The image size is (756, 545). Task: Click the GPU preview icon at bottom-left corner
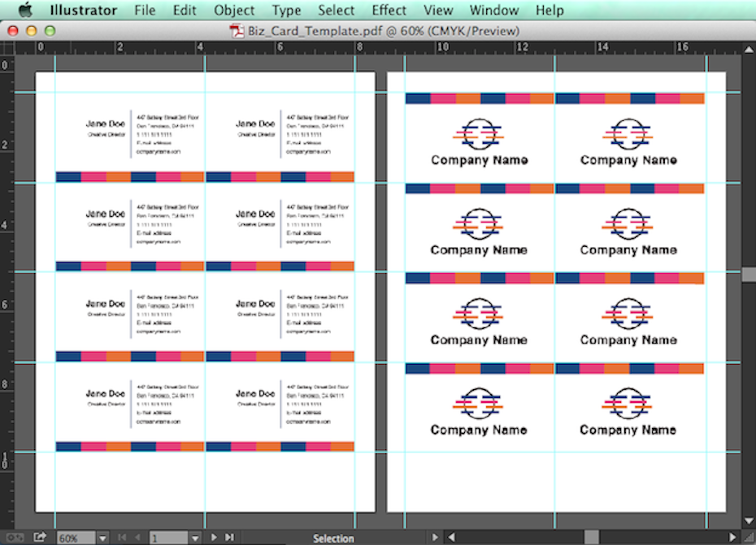pos(14,537)
